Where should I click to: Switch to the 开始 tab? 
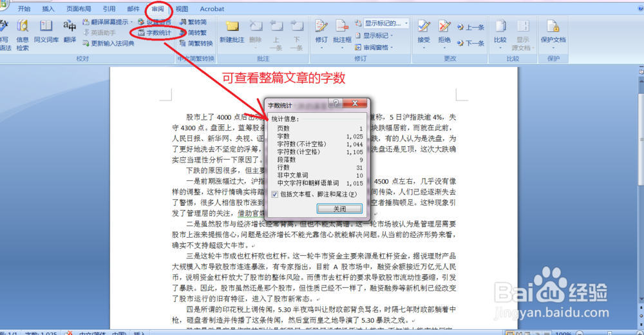coord(24,8)
